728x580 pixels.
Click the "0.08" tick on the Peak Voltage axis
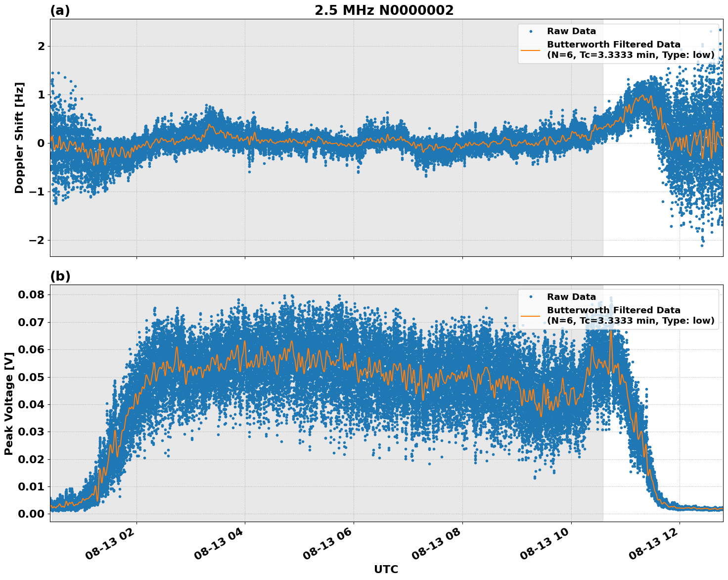(32, 295)
